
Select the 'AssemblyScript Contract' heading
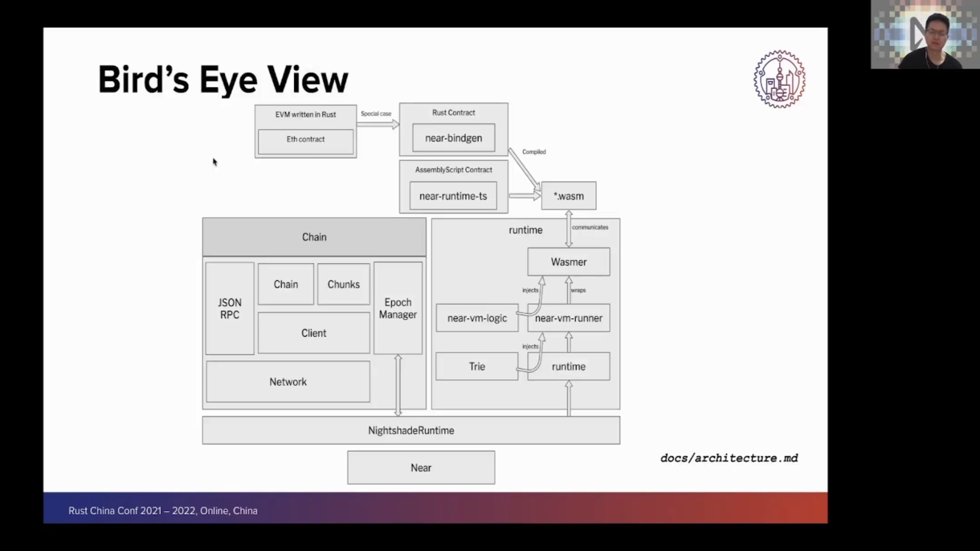[453, 169]
